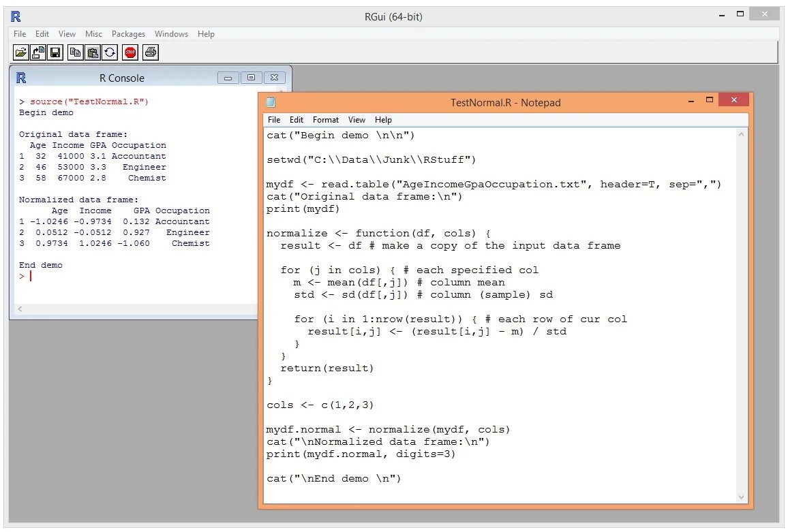Click the R Console window R icon
The height and width of the screenshot is (532, 788).
21,78
